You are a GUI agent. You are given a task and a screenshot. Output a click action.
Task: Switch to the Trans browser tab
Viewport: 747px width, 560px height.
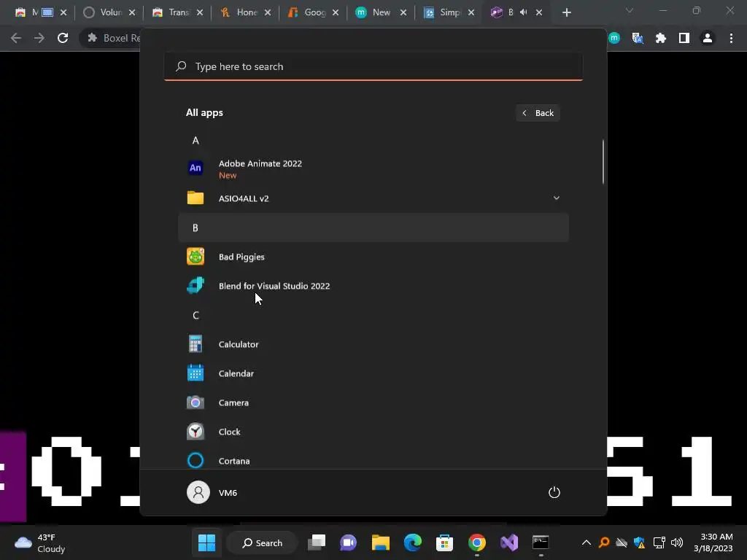point(177,12)
